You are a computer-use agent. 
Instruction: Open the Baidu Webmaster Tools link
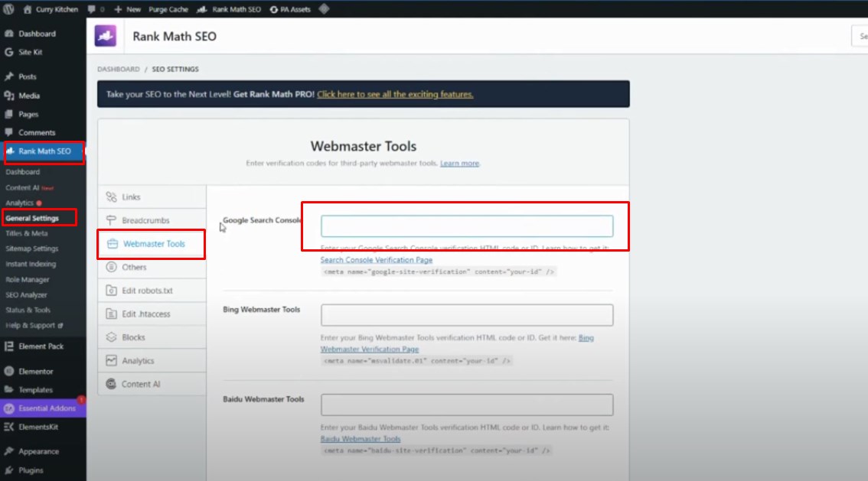pos(361,439)
